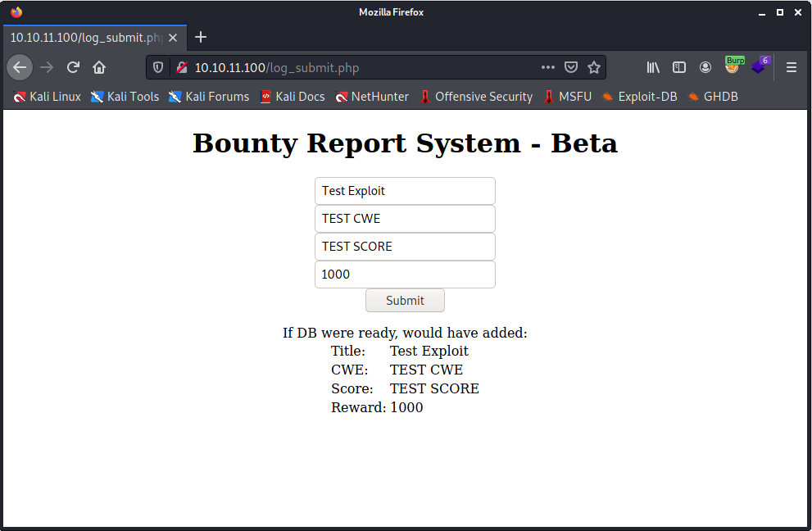Click the Test Exploit title field
The image size is (812, 531).
pyautogui.click(x=405, y=191)
